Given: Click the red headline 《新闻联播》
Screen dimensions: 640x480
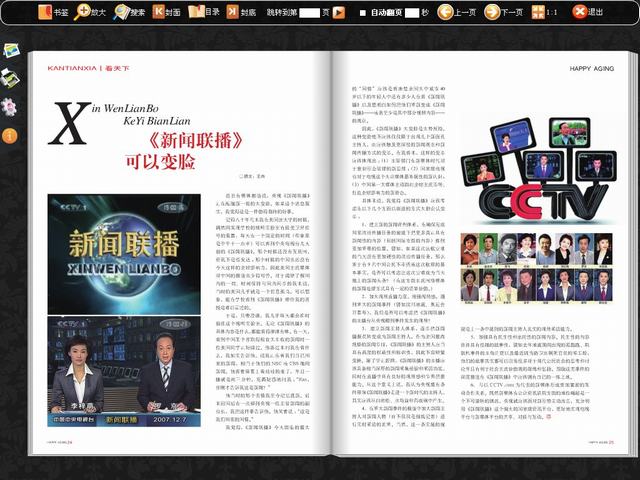Looking at the screenshot, I should pos(196,141).
